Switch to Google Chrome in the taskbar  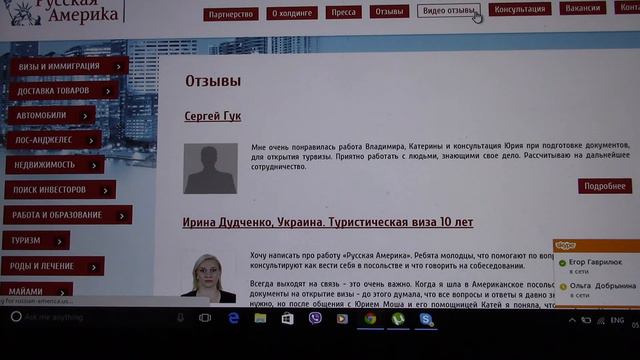[x=370, y=318]
